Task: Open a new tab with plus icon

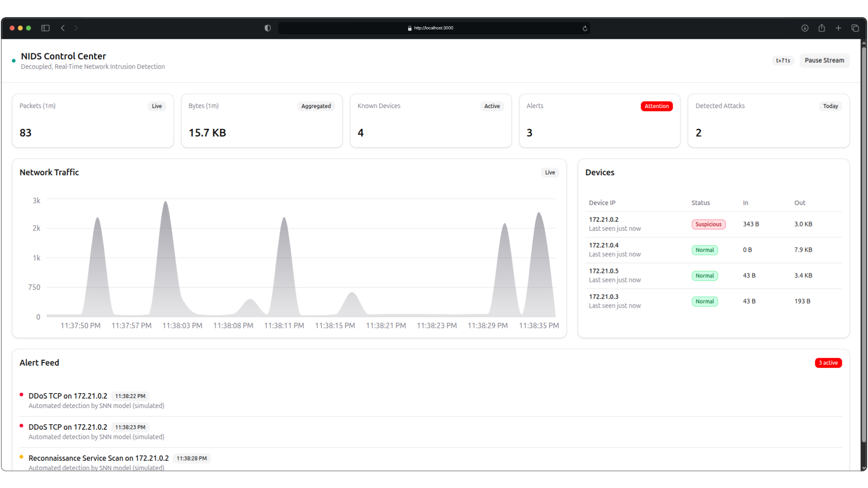Action: 838,28
